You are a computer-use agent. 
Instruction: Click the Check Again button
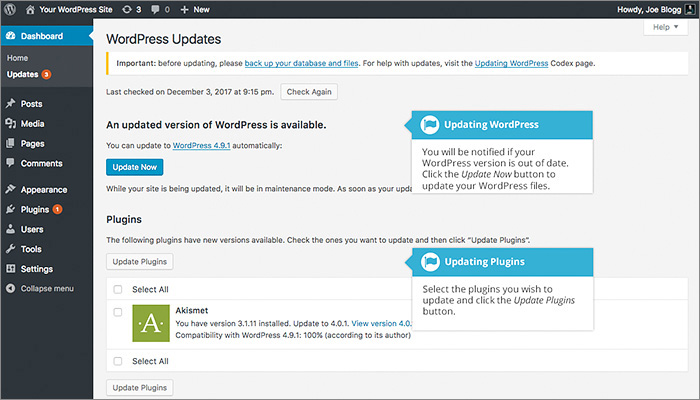point(309,92)
